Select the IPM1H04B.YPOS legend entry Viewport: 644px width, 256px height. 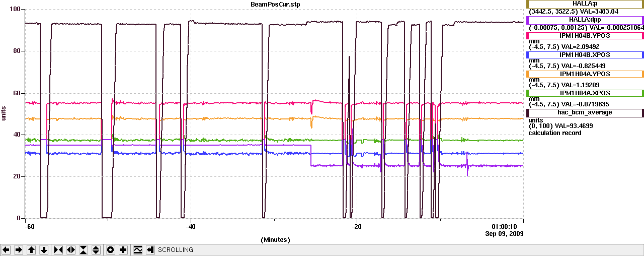coord(585,36)
